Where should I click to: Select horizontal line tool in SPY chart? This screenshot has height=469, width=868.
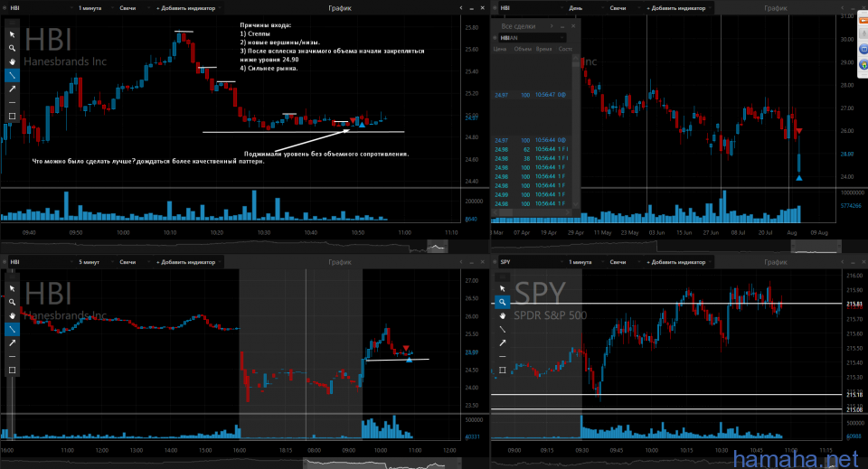[x=502, y=357]
